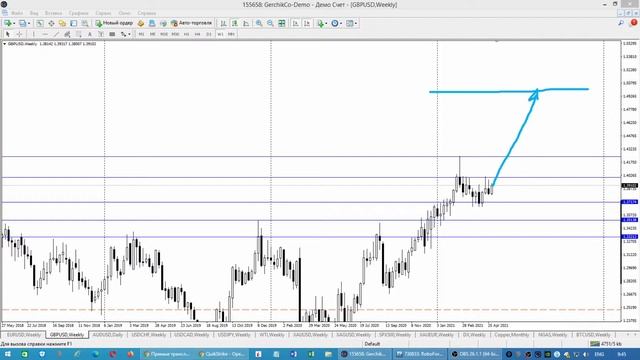This screenshot has width=640, height=360.
Task: Select the Text tool (A icon)
Action: click(x=90, y=34)
